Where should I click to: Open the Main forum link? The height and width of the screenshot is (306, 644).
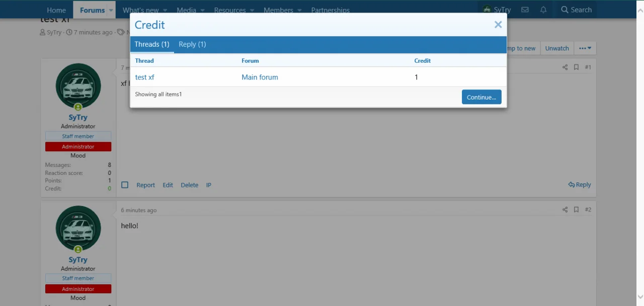[260, 77]
